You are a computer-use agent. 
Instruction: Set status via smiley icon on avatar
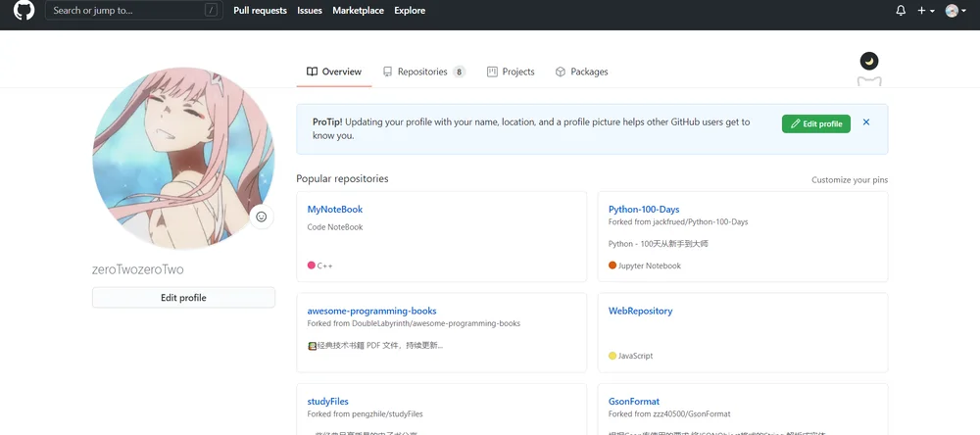tap(262, 217)
